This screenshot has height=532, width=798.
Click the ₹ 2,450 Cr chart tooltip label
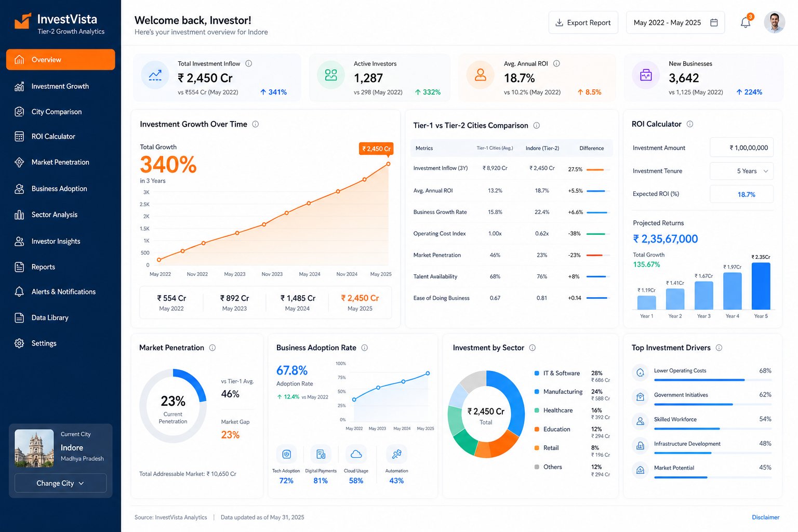tap(376, 149)
